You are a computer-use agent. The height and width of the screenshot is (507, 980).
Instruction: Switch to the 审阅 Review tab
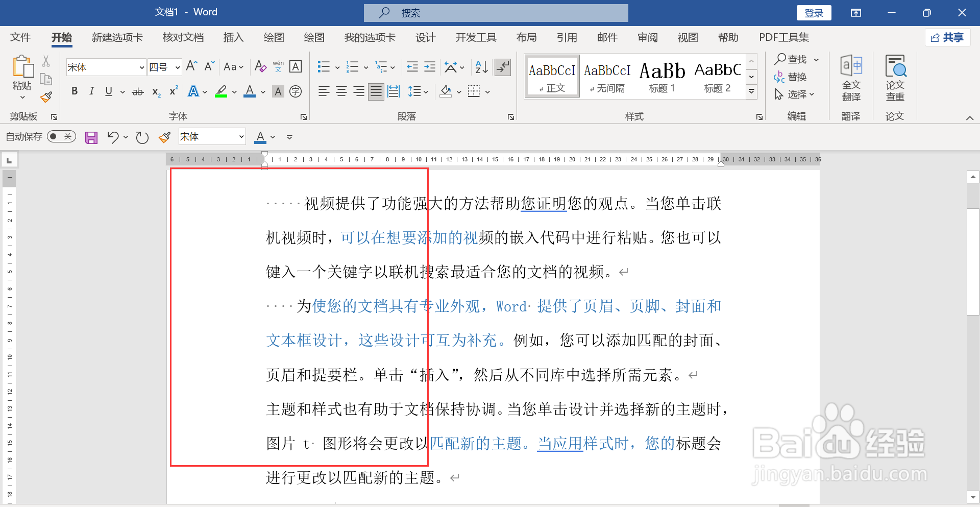point(647,37)
